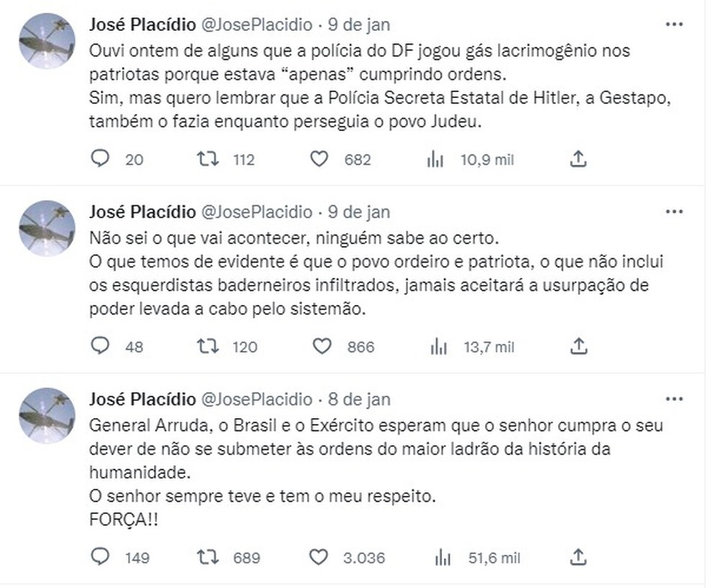Open more options on the first tweet
The height and width of the screenshot is (588, 708).
coord(674,24)
